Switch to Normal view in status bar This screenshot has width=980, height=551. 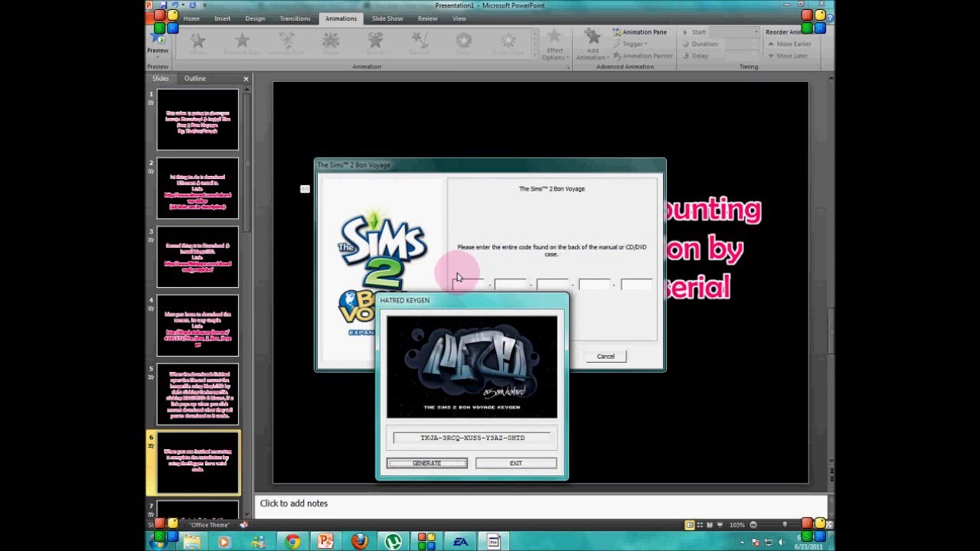[689, 525]
